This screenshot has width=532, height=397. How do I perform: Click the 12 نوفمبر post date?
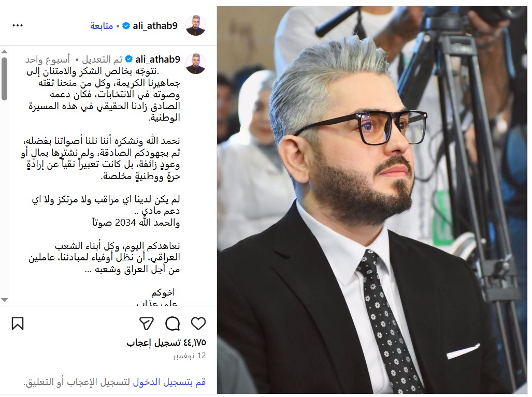point(189,356)
